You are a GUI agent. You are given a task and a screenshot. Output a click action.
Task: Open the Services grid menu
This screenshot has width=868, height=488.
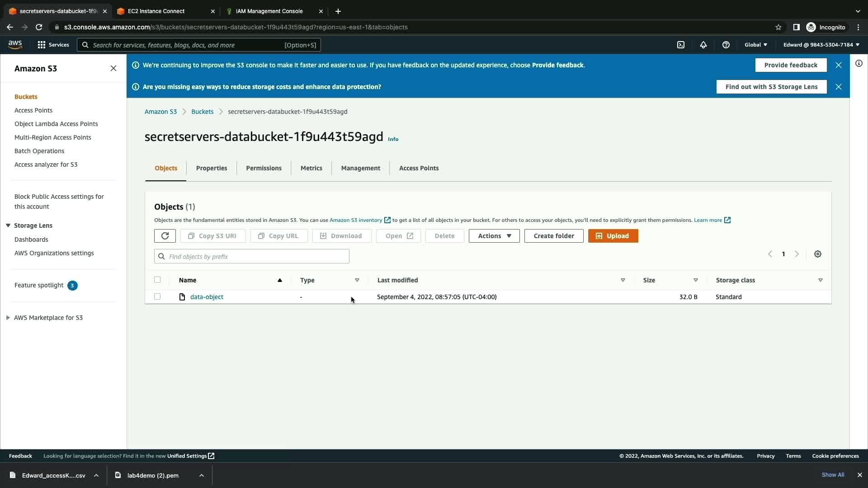pos(53,45)
